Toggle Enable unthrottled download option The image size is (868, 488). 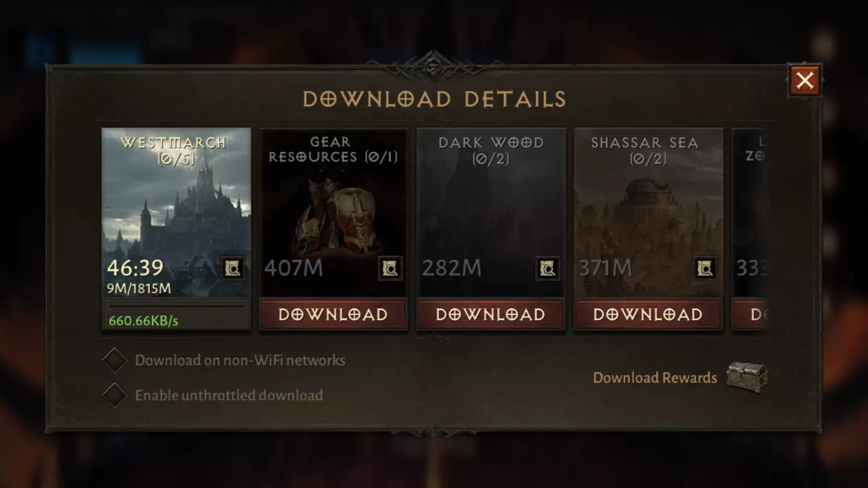(x=115, y=395)
